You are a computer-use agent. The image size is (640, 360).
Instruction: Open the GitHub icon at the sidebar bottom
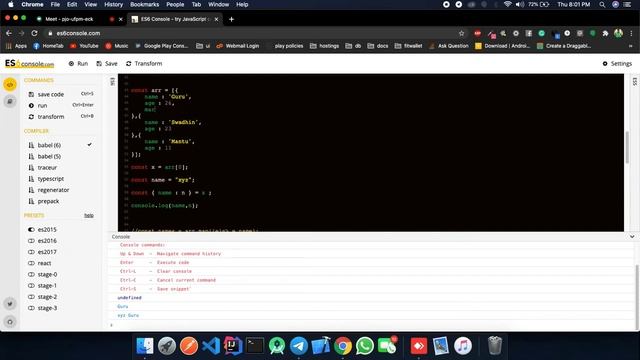10,322
